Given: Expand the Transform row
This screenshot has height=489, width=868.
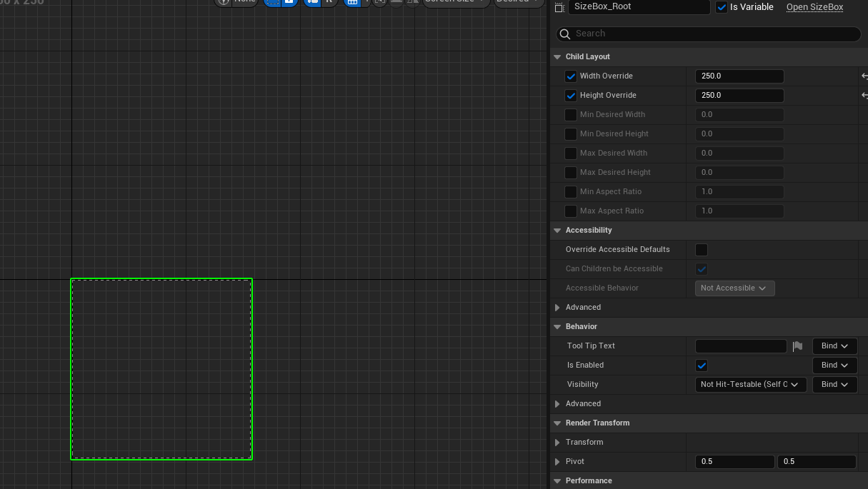Looking at the screenshot, I should tap(557, 442).
